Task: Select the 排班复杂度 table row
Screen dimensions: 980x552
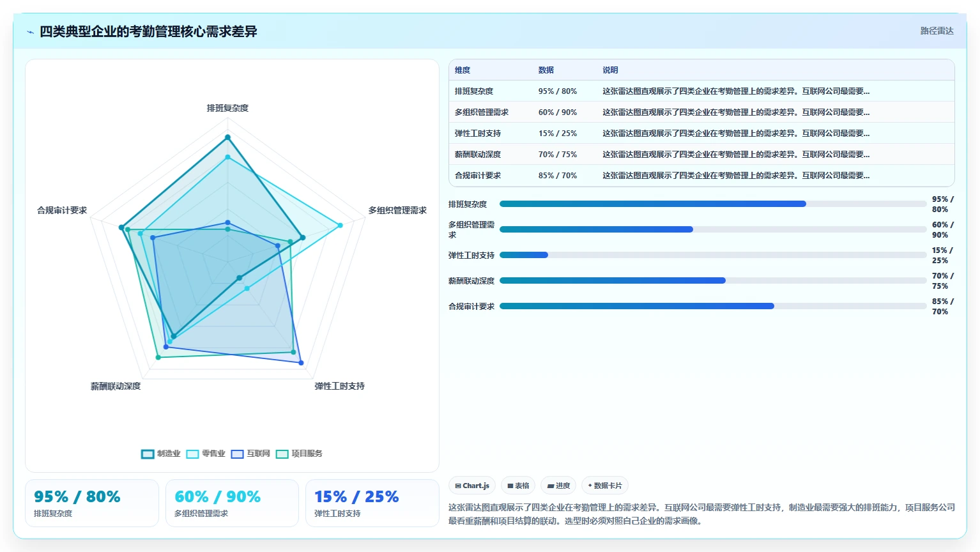Action: [701, 91]
